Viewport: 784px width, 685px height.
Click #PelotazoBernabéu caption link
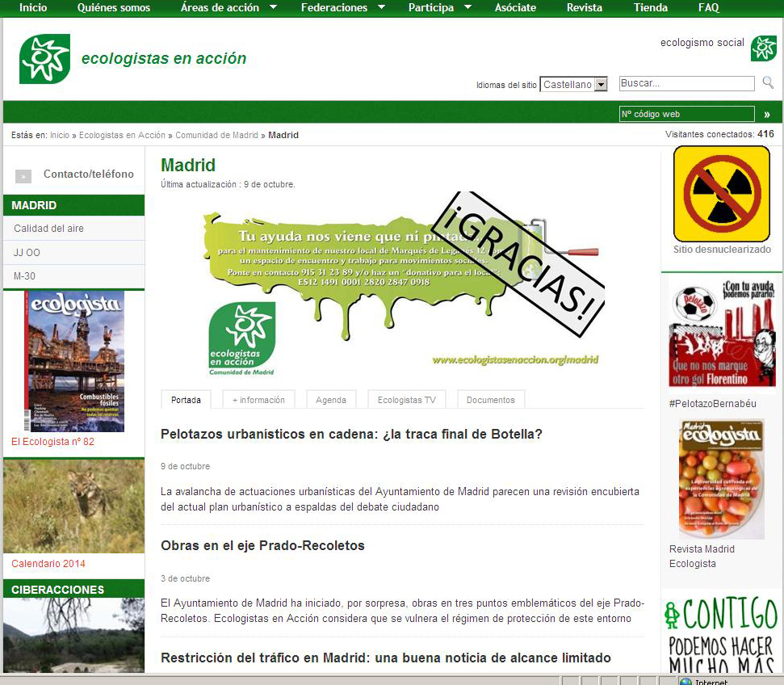tap(712, 403)
